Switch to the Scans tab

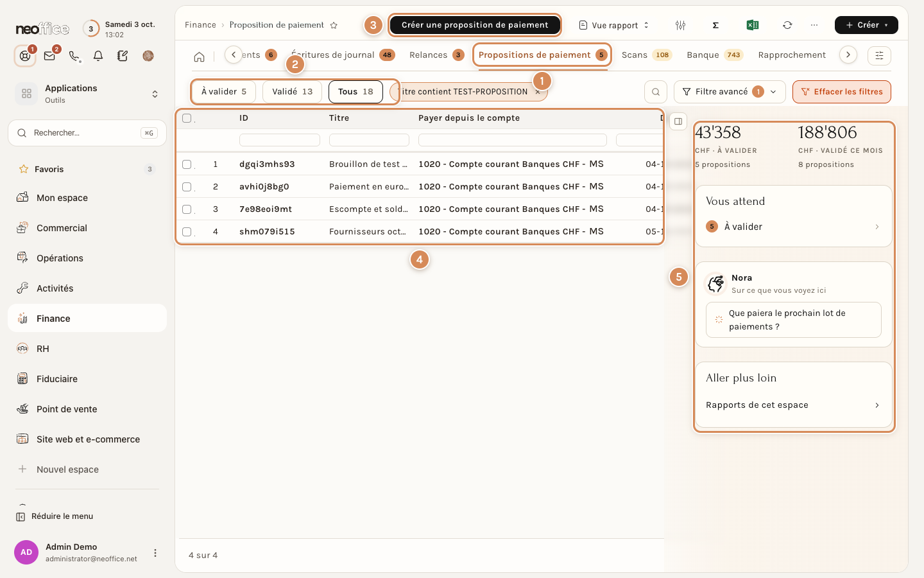646,55
